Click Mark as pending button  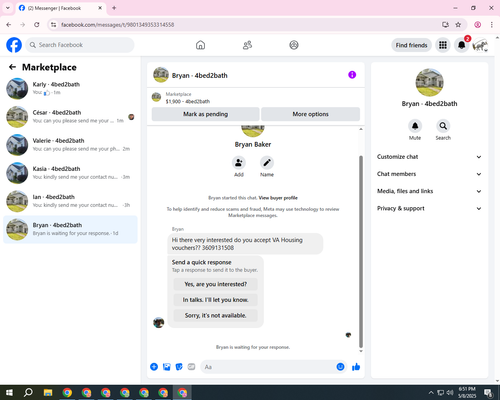205,114
